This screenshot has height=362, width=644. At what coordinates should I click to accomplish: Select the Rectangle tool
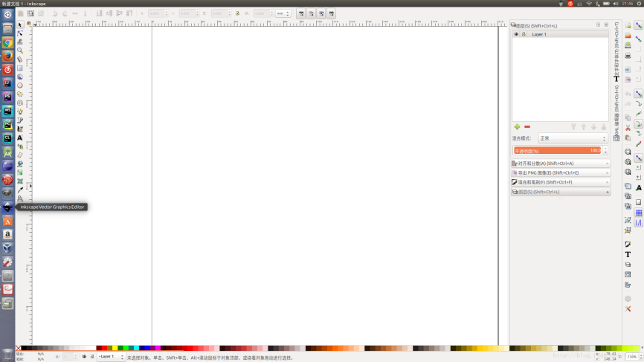(20, 68)
